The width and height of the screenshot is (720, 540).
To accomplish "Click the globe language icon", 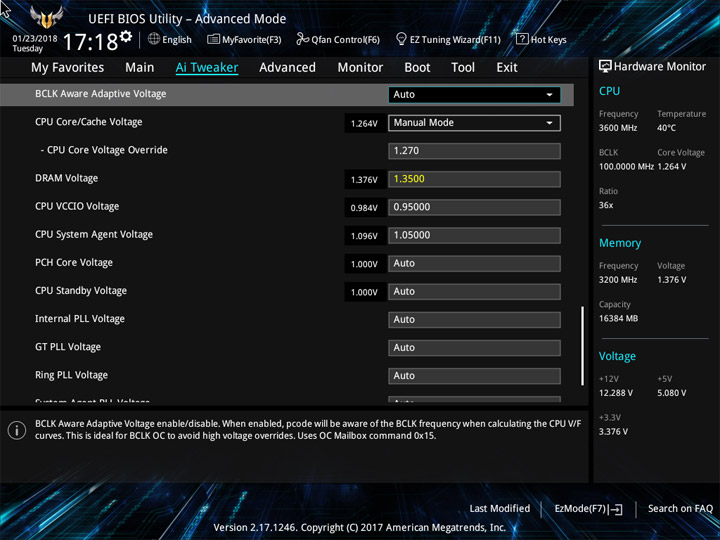I will 154,39.
